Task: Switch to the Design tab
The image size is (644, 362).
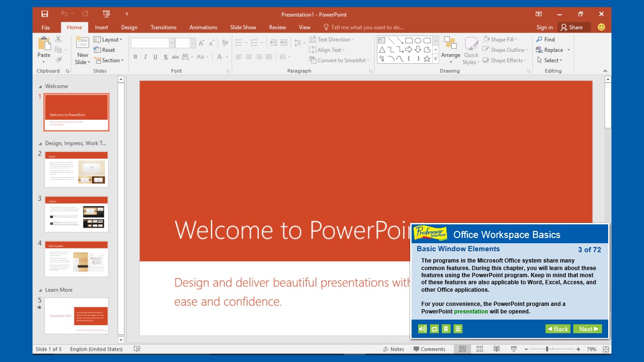Action: [129, 27]
